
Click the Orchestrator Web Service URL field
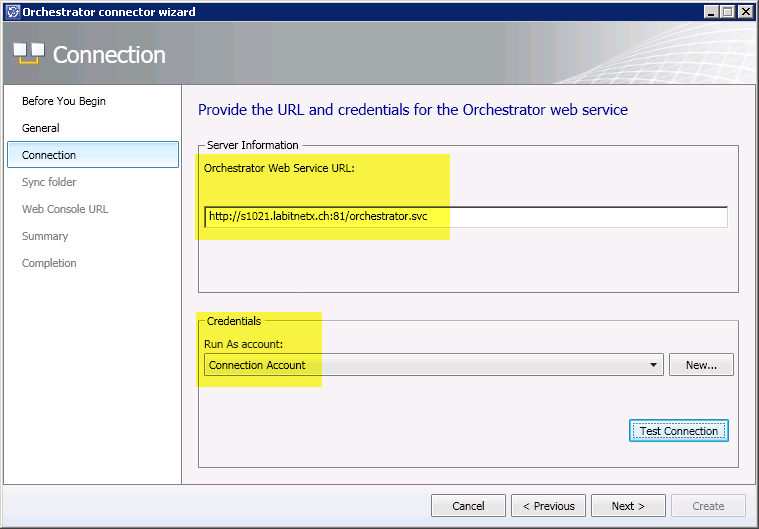[x=465, y=217]
